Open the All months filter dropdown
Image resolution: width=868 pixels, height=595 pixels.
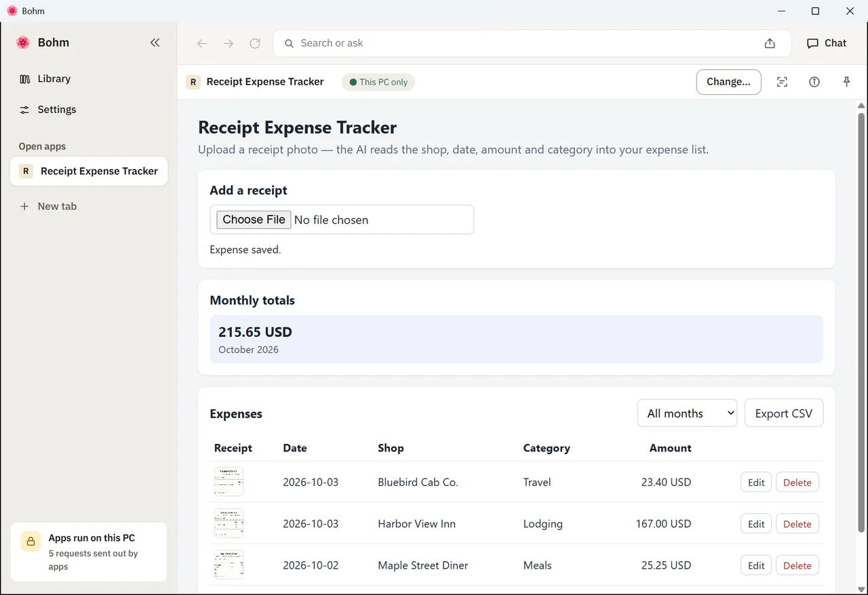point(687,413)
